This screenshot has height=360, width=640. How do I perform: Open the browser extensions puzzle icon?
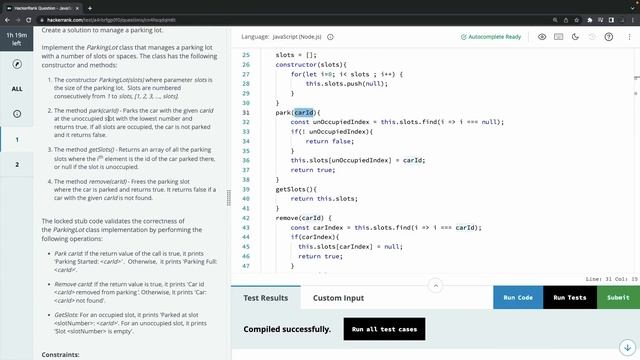589,20
